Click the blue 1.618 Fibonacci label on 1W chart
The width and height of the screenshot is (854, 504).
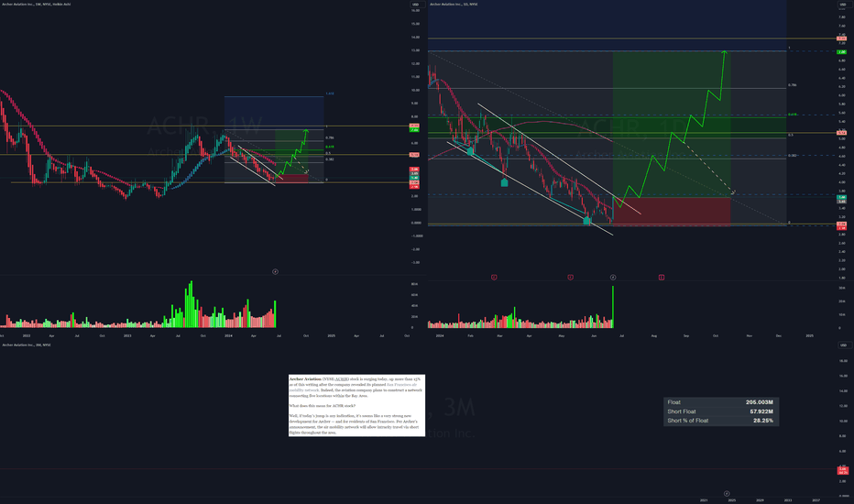click(330, 93)
